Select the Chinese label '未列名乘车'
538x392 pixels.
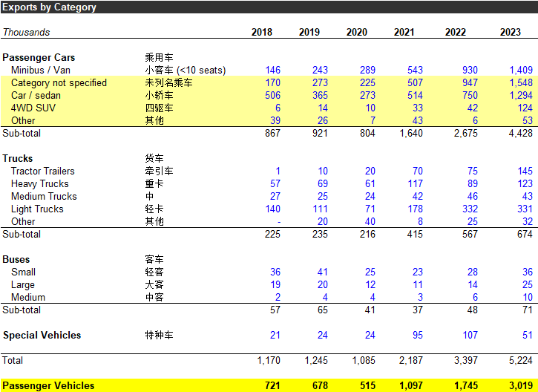coord(168,82)
